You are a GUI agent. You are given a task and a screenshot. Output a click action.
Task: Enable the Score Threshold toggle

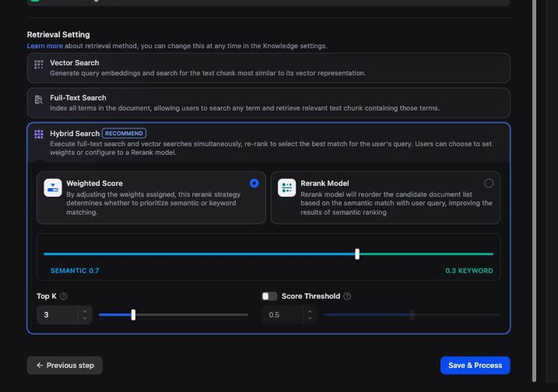269,297
